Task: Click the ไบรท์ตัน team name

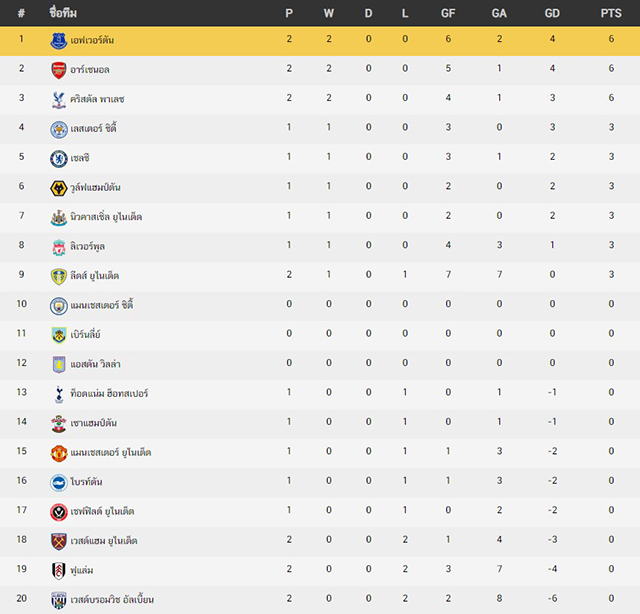Action: (x=86, y=482)
